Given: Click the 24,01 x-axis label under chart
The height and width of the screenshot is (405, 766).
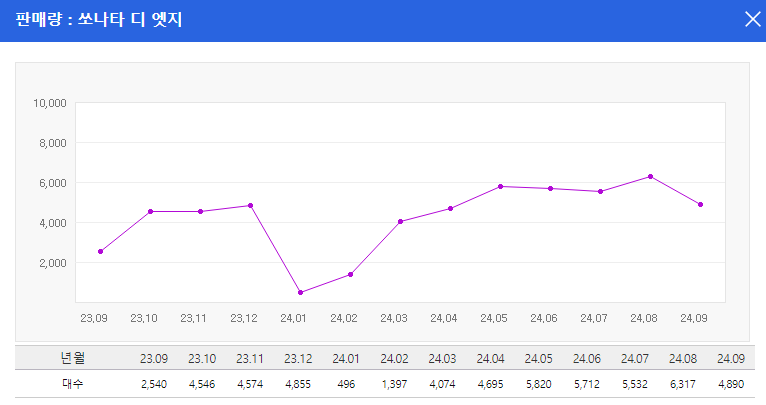Looking at the screenshot, I should 294,318.
